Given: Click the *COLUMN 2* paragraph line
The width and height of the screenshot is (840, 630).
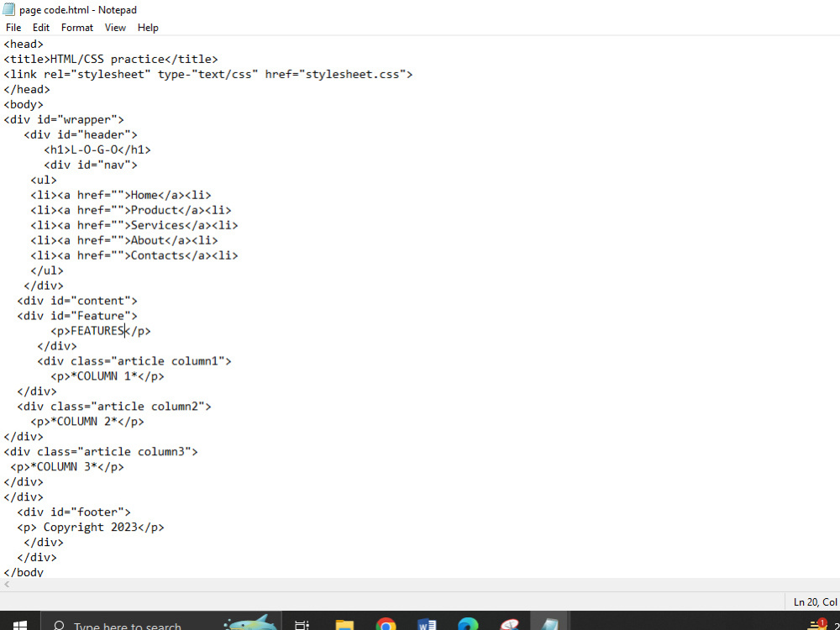Looking at the screenshot, I should point(87,421).
